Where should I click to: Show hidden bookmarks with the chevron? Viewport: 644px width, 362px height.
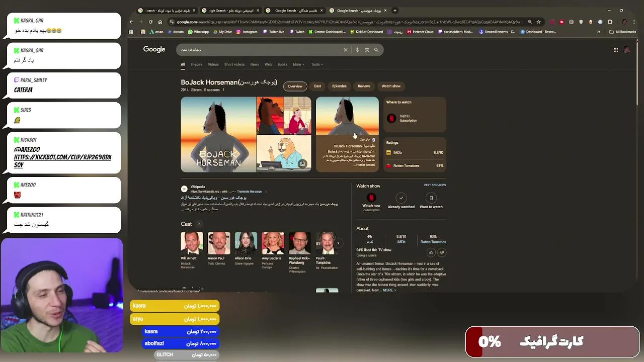598,32
